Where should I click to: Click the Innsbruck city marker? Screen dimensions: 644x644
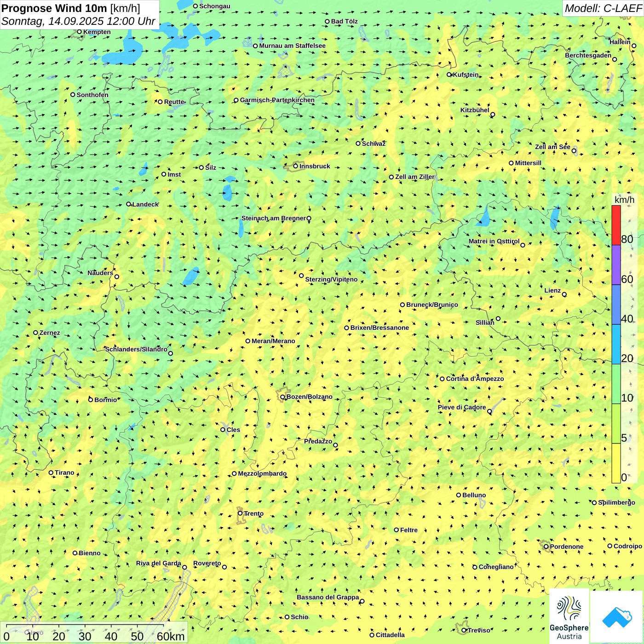296,166
